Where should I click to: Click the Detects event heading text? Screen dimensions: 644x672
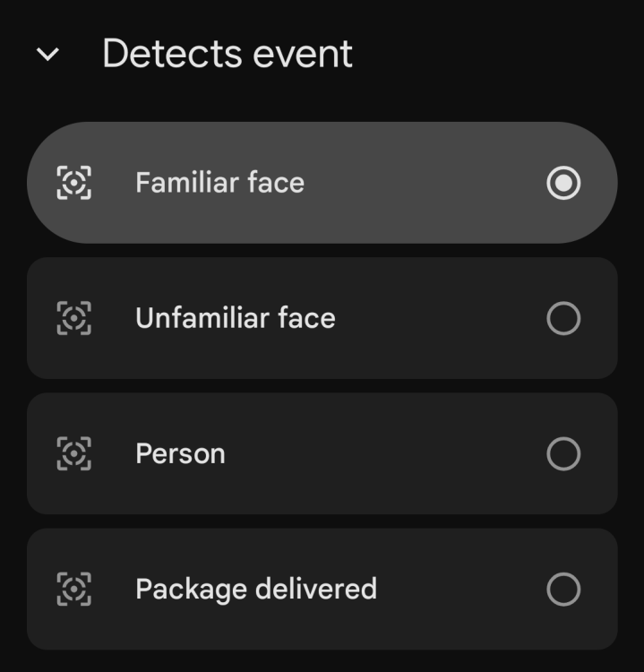[228, 54]
